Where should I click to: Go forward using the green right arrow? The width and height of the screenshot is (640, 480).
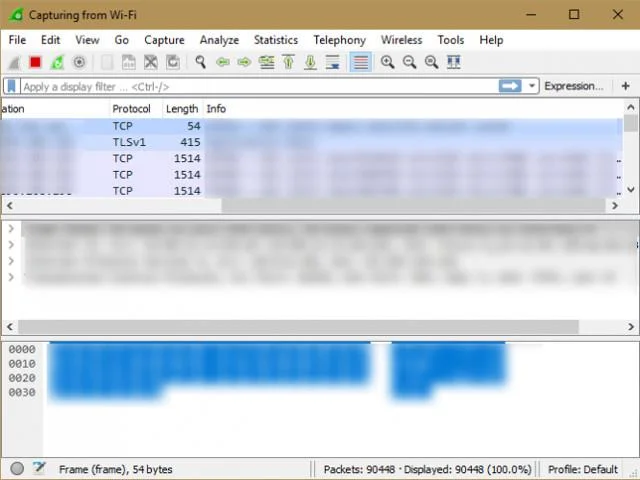(244, 62)
